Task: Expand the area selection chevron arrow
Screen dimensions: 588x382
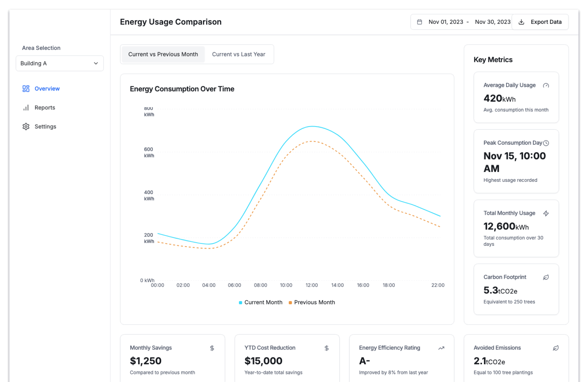Action: tap(96, 63)
